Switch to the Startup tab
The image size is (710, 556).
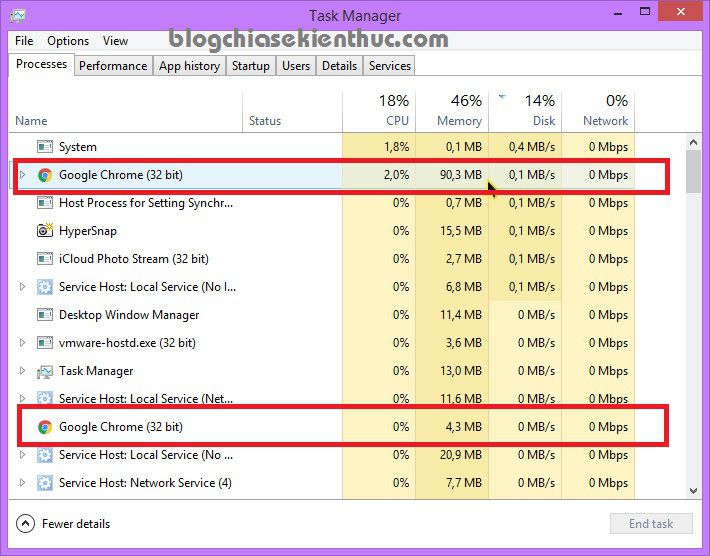tap(251, 66)
